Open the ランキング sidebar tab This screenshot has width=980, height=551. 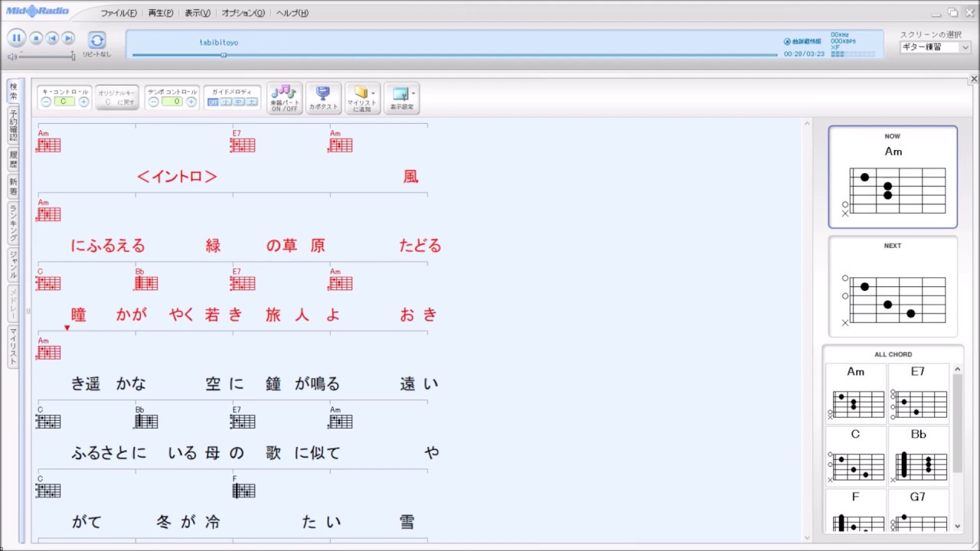[x=13, y=223]
